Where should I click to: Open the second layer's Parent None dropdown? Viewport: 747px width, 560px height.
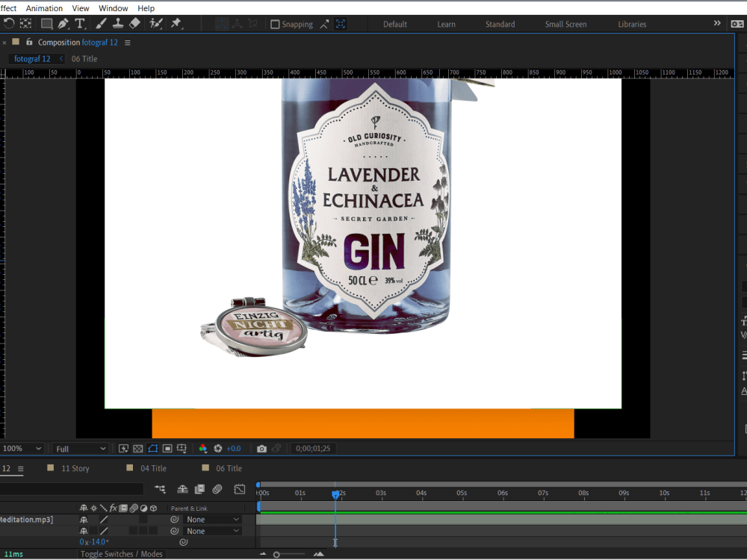213,531
